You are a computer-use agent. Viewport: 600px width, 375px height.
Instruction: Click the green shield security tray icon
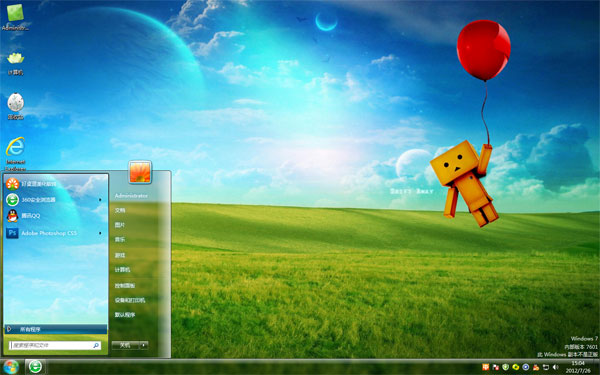click(x=506, y=367)
